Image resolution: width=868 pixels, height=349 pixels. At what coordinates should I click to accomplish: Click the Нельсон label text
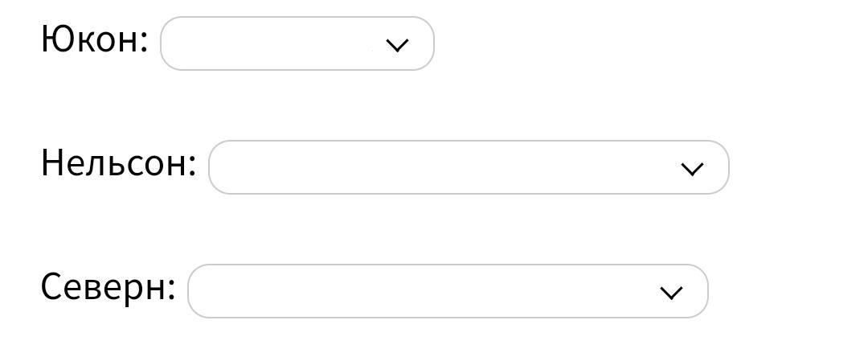click(118, 163)
